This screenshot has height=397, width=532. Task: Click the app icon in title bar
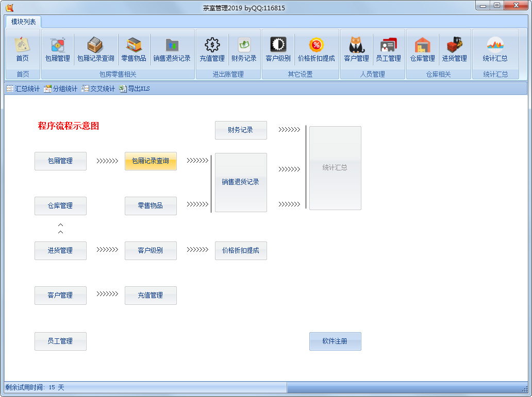9,7
